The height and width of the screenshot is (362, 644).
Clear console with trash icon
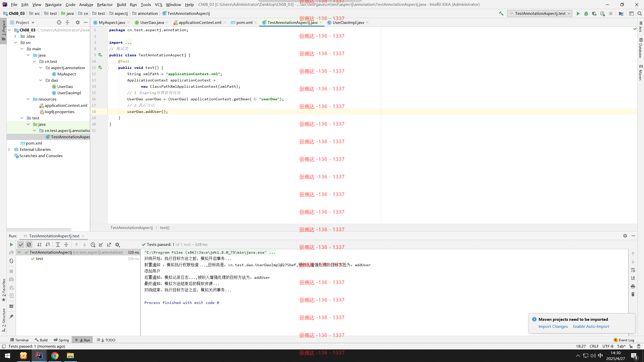[x=633, y=294]
